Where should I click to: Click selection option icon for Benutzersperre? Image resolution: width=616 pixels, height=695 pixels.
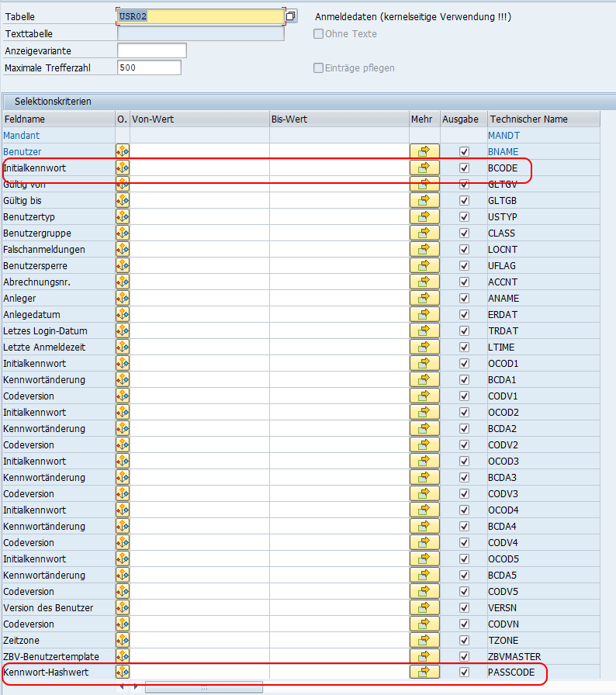tap(123, 266)
